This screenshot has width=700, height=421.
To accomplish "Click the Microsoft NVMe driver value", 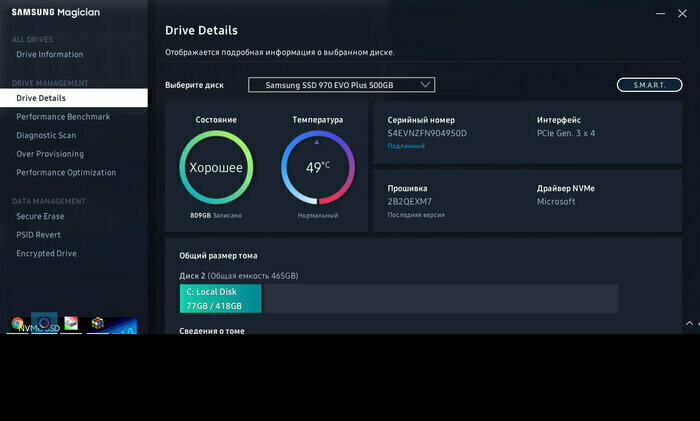I will coord(556,202).
